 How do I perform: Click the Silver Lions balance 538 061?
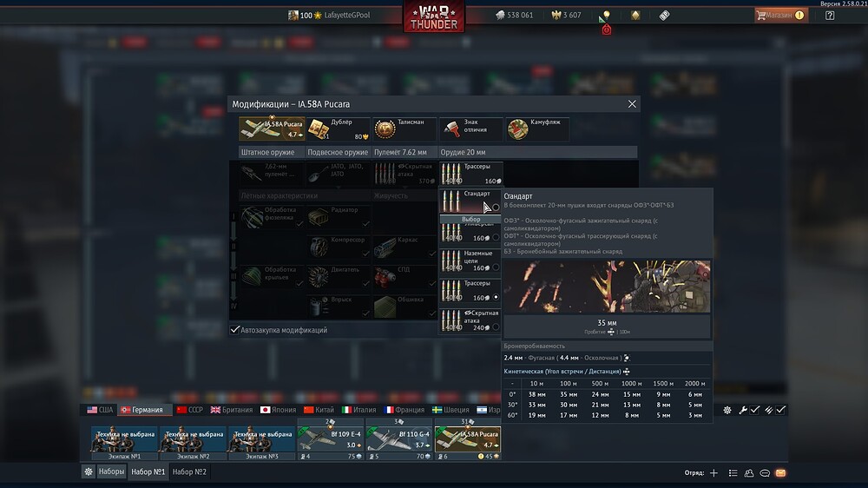click(x=514, y=15)
